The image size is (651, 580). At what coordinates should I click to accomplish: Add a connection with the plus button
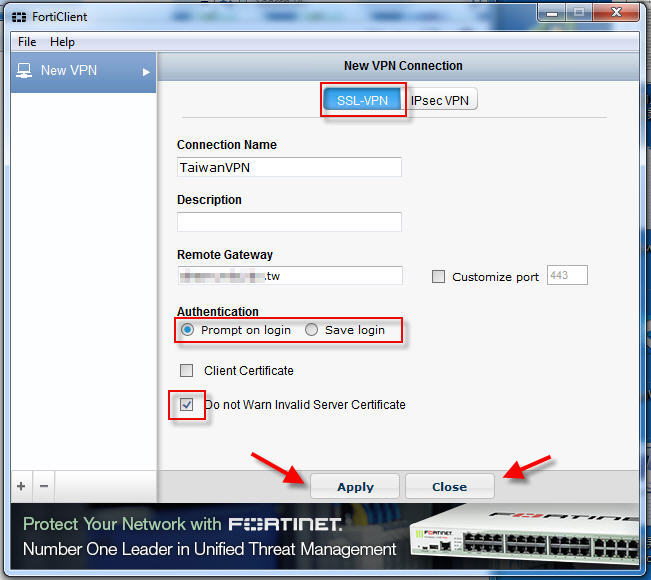(x=21, y=486)
